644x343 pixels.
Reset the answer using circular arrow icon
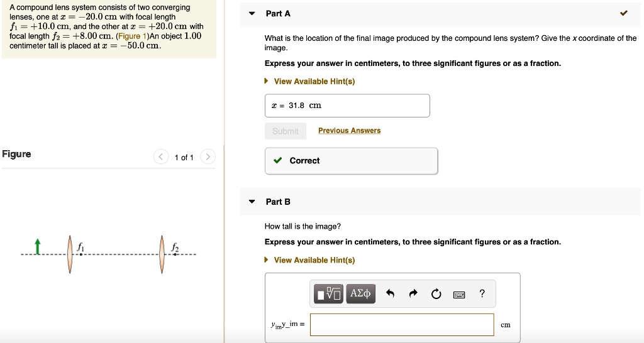point(436,293)
